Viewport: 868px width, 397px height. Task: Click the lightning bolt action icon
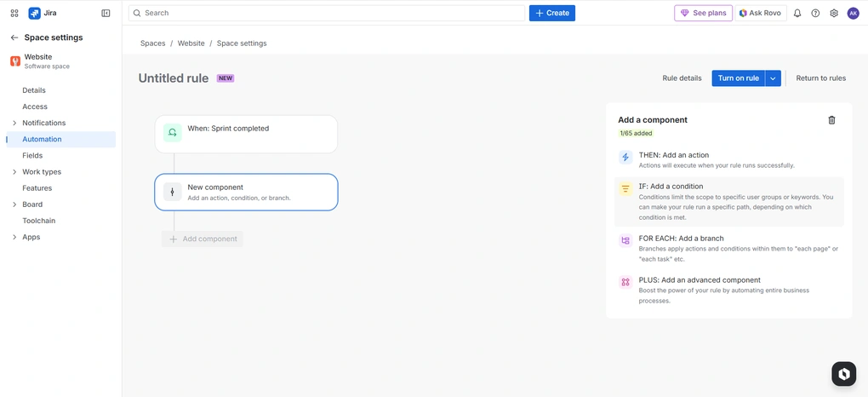[625, 158]
